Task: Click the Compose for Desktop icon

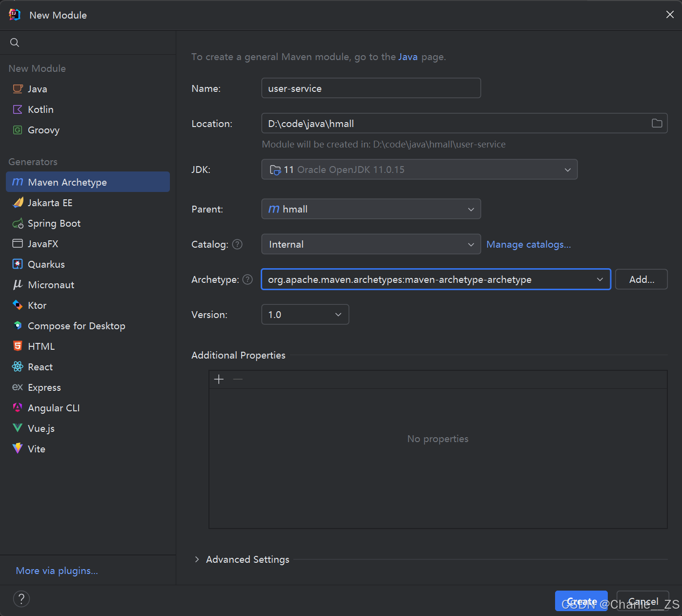Action: click(18, 326)
